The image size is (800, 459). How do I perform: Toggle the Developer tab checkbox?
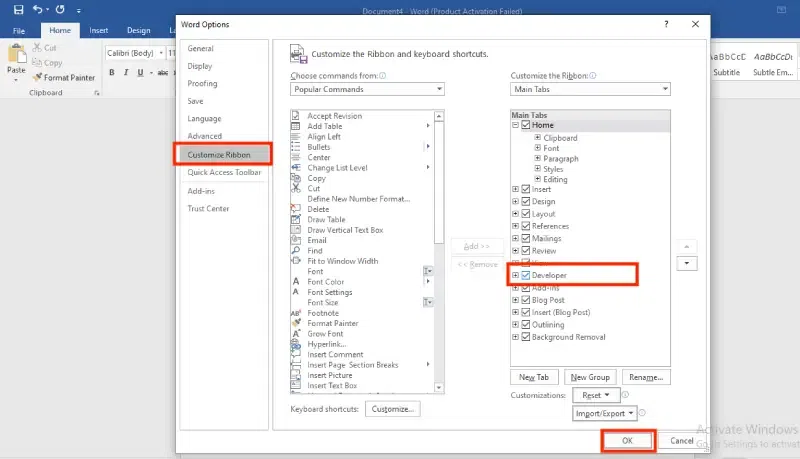pos(526,275)
